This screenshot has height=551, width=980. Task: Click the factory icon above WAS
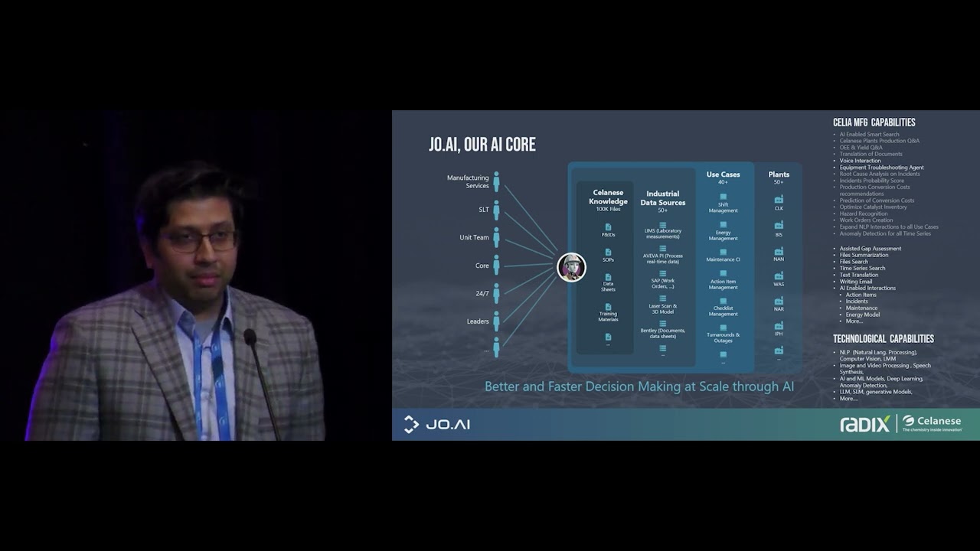pyautogui.click(x=779, y=275)
